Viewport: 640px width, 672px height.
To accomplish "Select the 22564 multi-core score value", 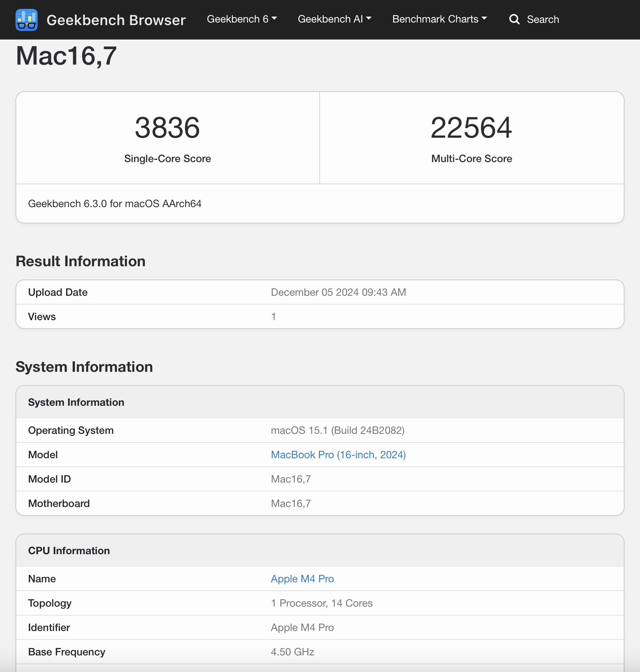I will point(471,128).
